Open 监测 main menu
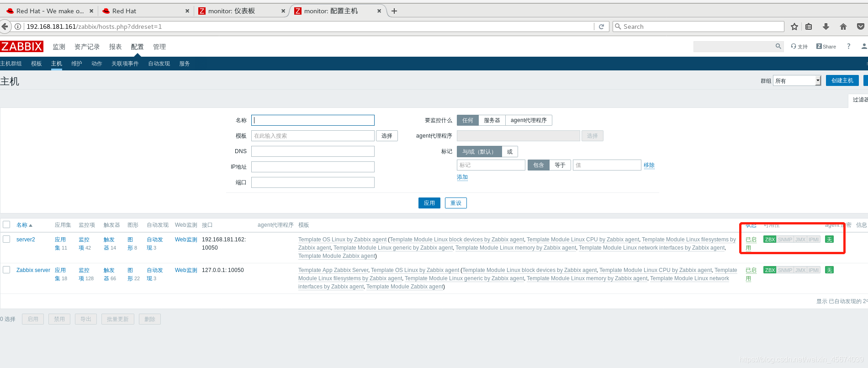 59,47
